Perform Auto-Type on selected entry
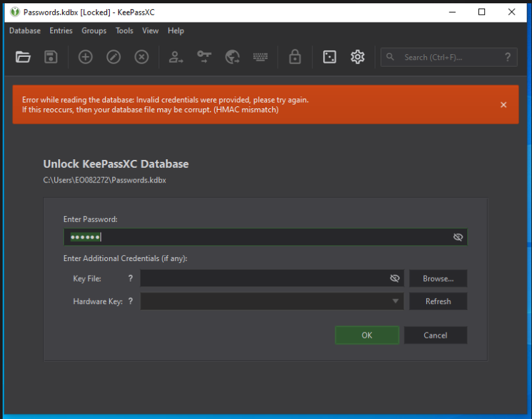Image resolution: width=532 pixels, height=419 pixels. coord(260,57)
